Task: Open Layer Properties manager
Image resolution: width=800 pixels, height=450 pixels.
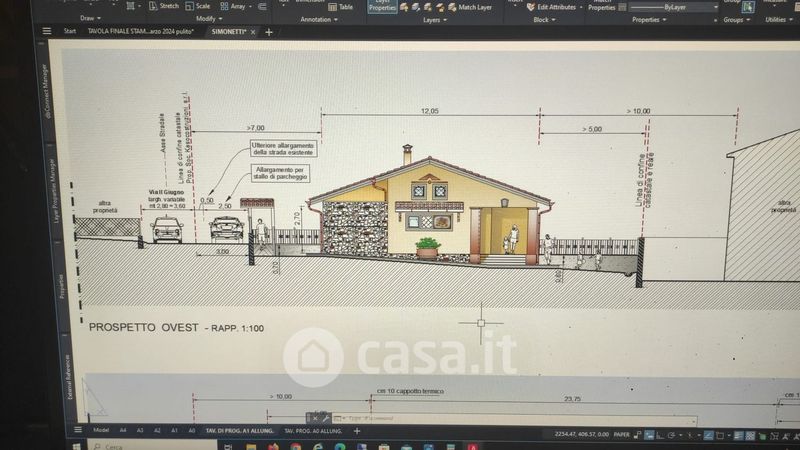Action: (381, 6)
